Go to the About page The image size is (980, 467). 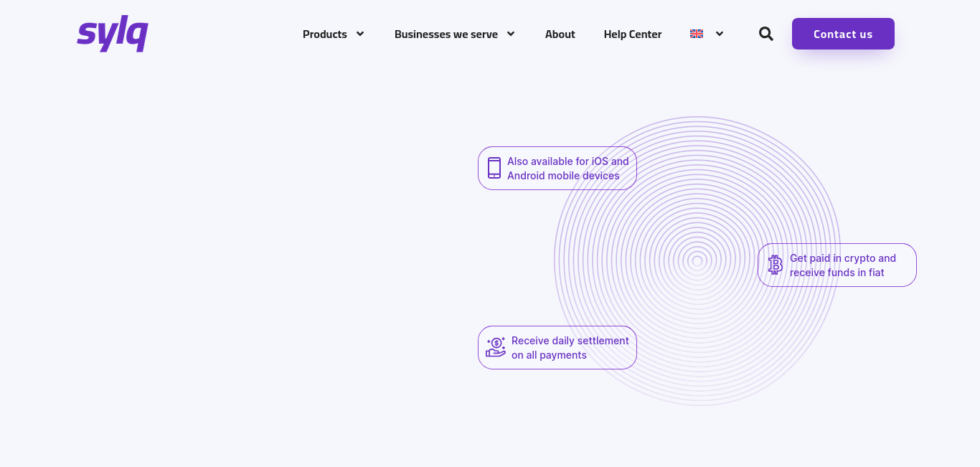(x=560, y=34)
